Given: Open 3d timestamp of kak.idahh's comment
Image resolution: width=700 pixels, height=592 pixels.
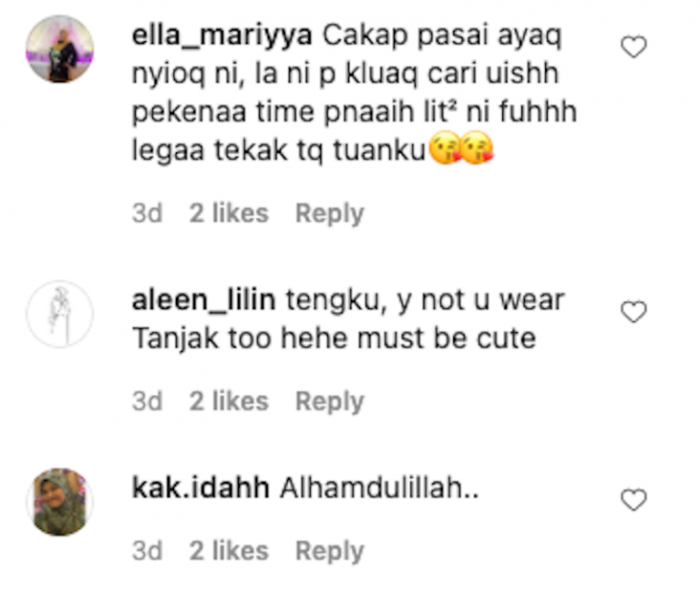Looking at the screenshot, I should 147,551.
